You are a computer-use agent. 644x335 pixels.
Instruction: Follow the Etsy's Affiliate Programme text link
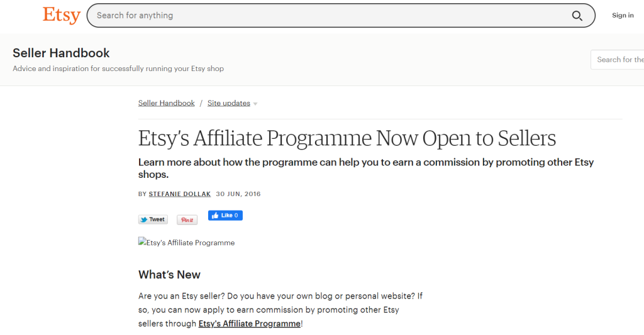[249, 324]
